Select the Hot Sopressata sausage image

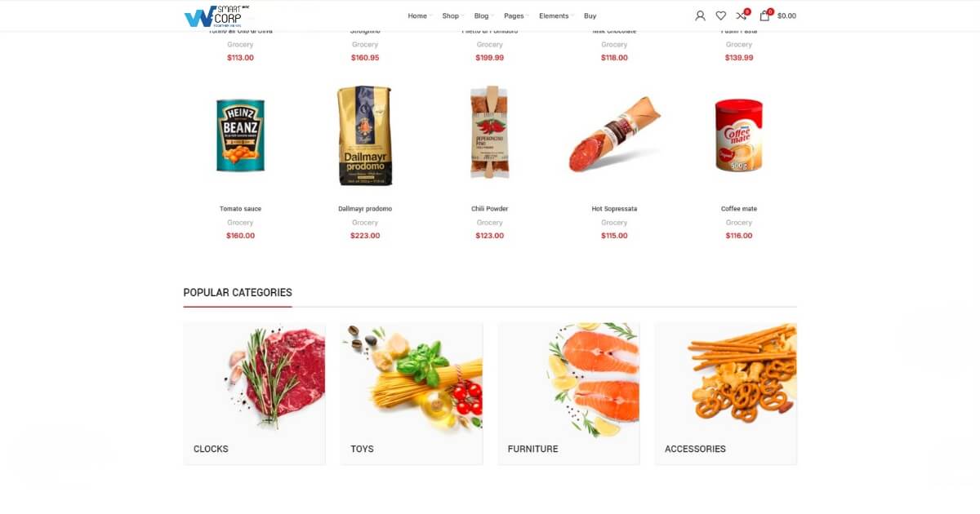click(614, 135)
